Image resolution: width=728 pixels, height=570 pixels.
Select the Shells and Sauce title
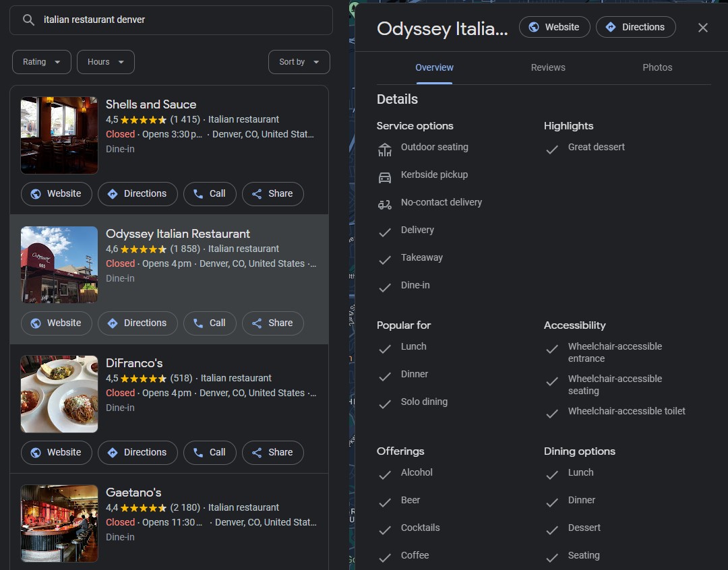click(x=151, y=104)
